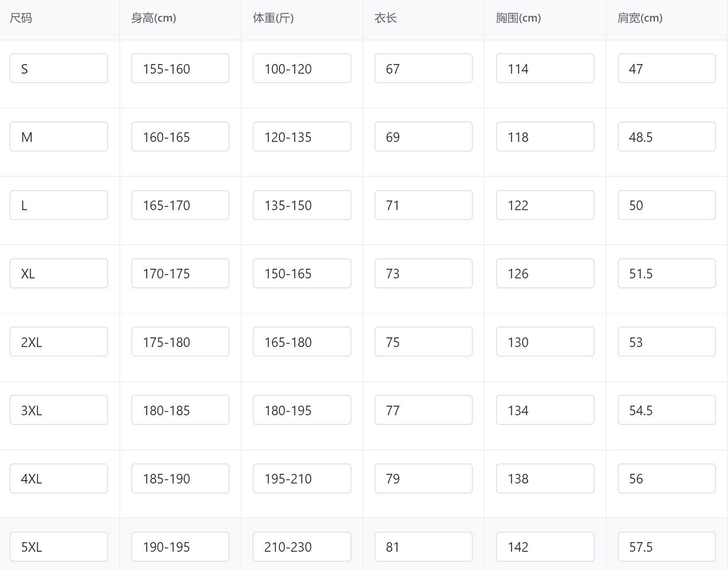Click the 体重(斤) column header
Image resolution: width=728 pixels, height=570 pixels.
point(273,18)
